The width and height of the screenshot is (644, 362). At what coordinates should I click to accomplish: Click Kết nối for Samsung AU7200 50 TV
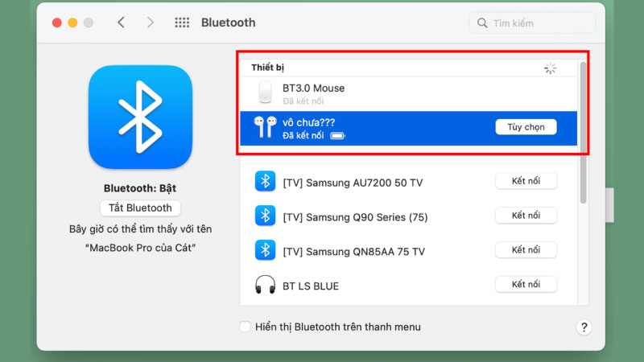click(526, 181)
